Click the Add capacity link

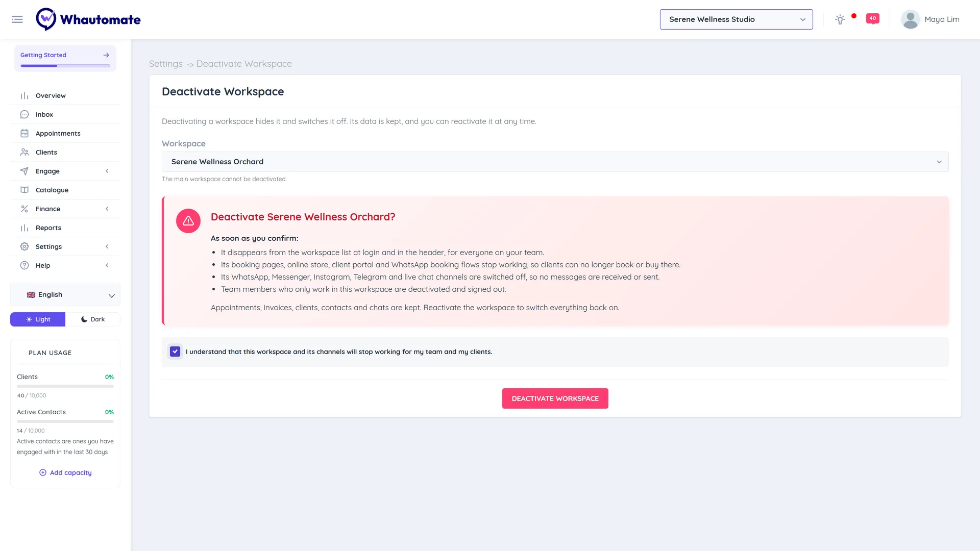click(x=65, y=473)
